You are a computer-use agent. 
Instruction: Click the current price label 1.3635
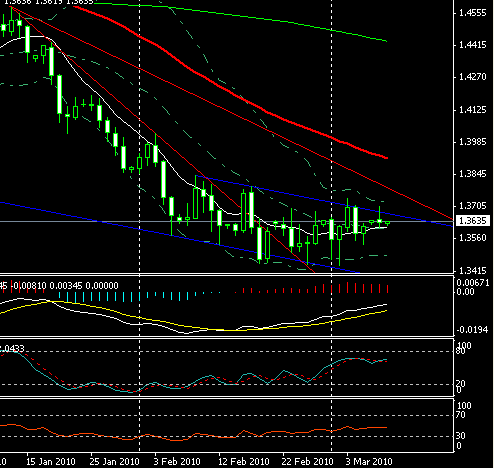473,221
